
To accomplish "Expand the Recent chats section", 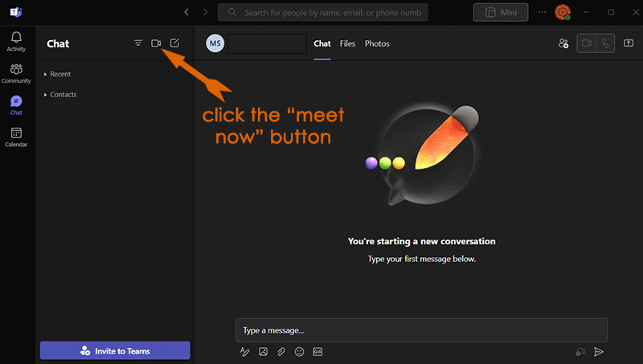I will [60, 74].
